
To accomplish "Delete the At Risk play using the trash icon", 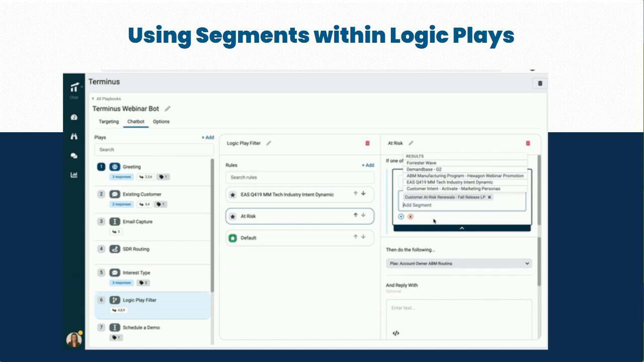I will coord(527,143).
